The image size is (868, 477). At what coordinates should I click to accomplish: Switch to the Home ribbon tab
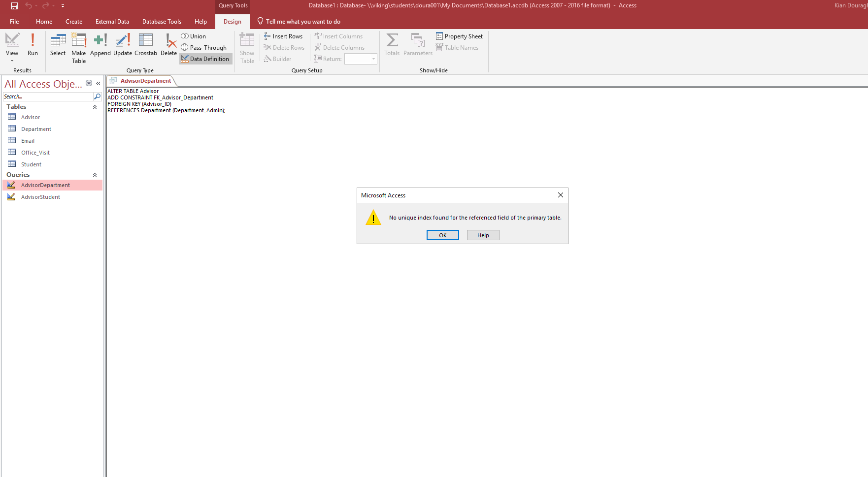click(x=44, y=22)
